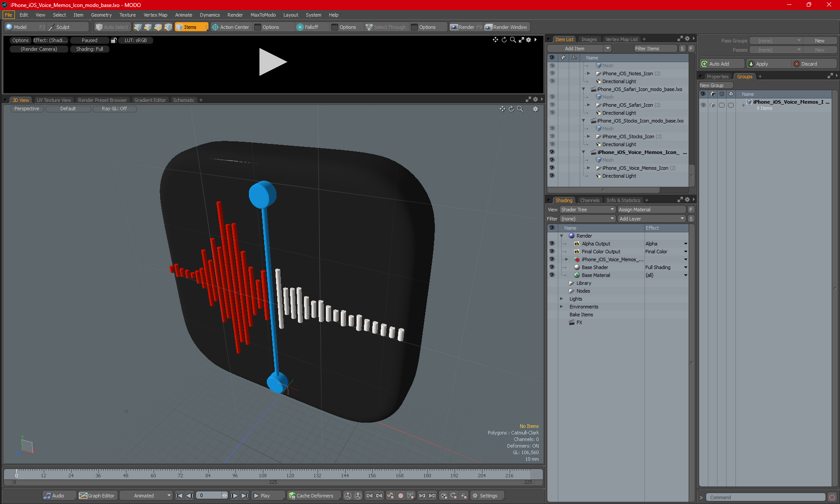Click Apply button
Viewport: 840px width, 504px height.
coord(769,64)
